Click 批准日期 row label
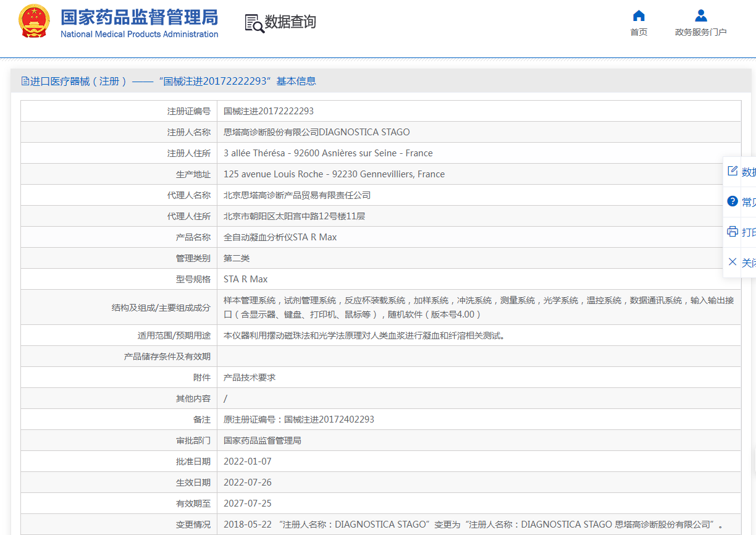This screenshot has width=756, height=535. [x=193, y=461]
